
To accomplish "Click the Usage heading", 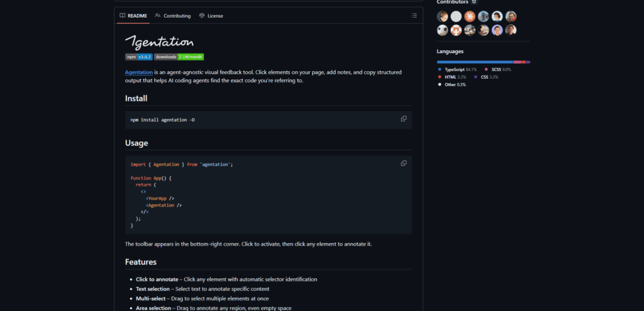I will click(136, 143).
